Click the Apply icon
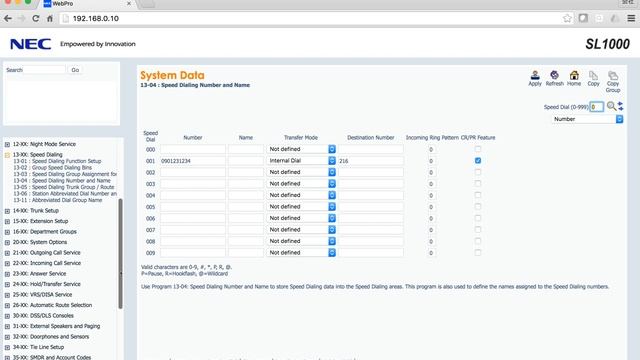Viewport: 640px width, 360px height. [x=535, y=76]
